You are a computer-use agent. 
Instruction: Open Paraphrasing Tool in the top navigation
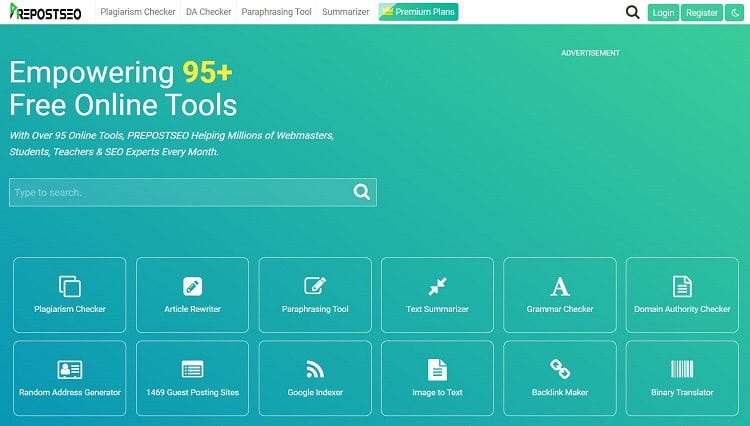point(276,12)
